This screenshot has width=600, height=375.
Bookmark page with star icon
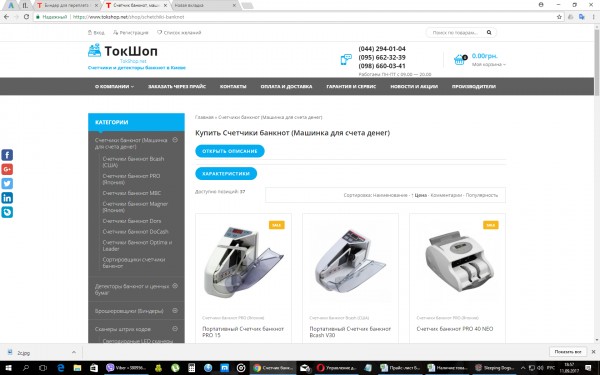(559, 17)
